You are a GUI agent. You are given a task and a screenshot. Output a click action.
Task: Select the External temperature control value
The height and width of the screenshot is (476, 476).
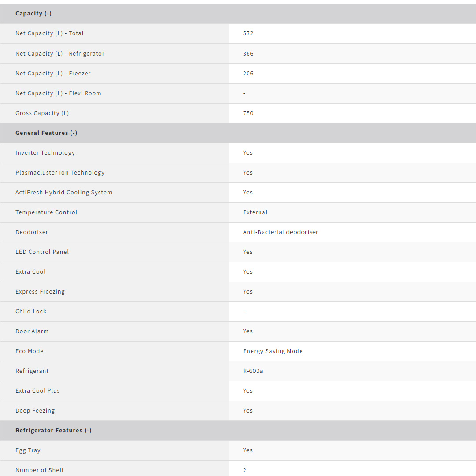[255, 212]
